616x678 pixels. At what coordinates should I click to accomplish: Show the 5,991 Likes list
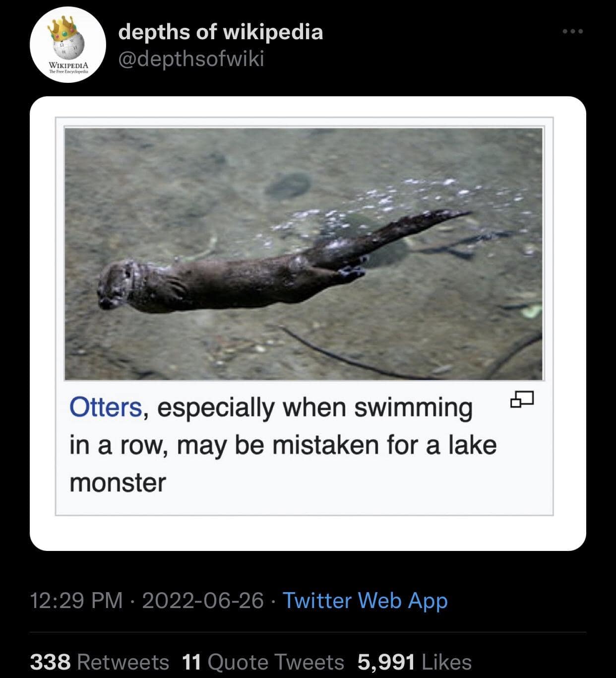point(414,662)
